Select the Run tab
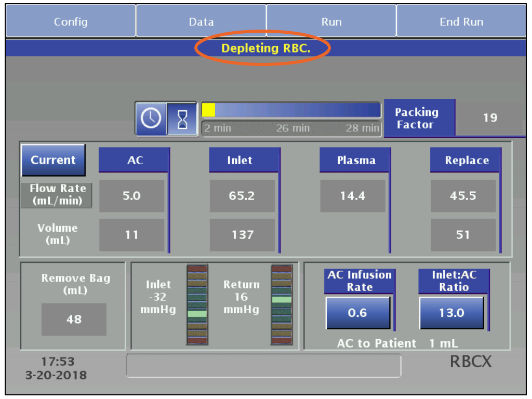This screenshot has height=399, width=532. 331,21
